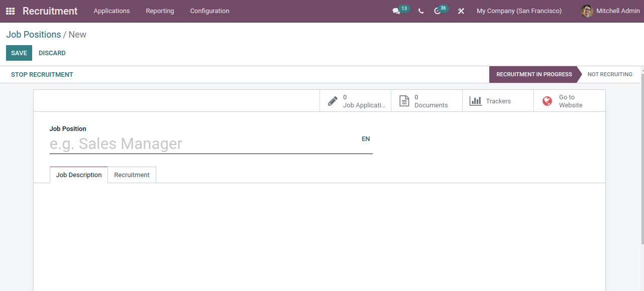Open the conversations chat bubble icon
This screenshot has height=291, width=644.
[396, 11]
